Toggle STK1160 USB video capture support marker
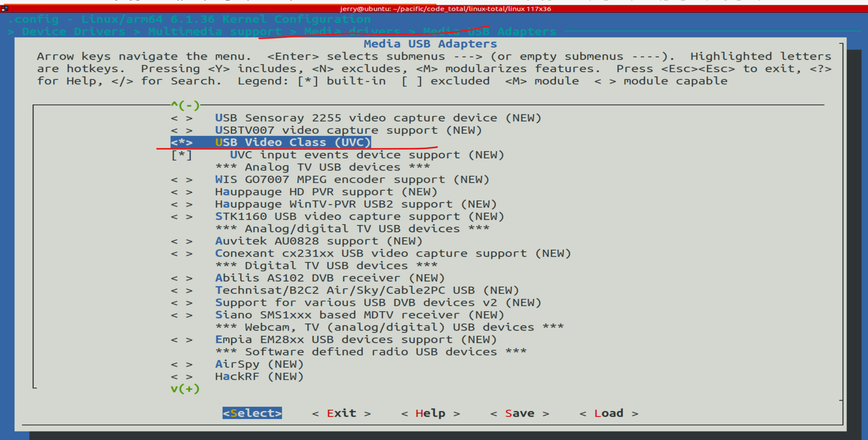868x440 pixels. (x=182, y=217)
